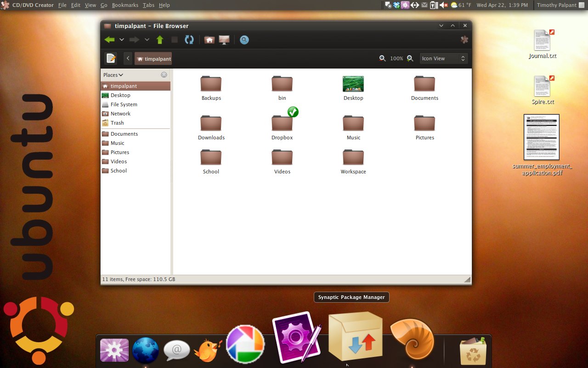The height and width of the screenshot is (368, 588).
Task: Select the School folder in main pane
Action: pos(211,157)
